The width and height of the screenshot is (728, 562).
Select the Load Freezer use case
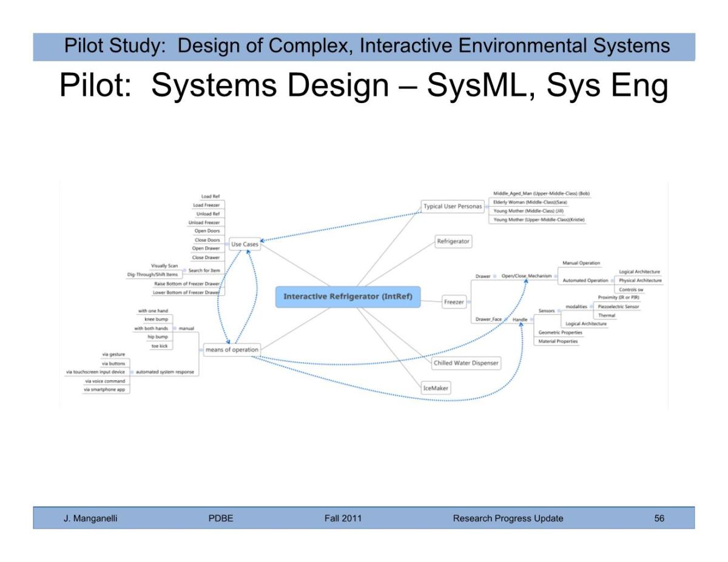click(206, 206)
